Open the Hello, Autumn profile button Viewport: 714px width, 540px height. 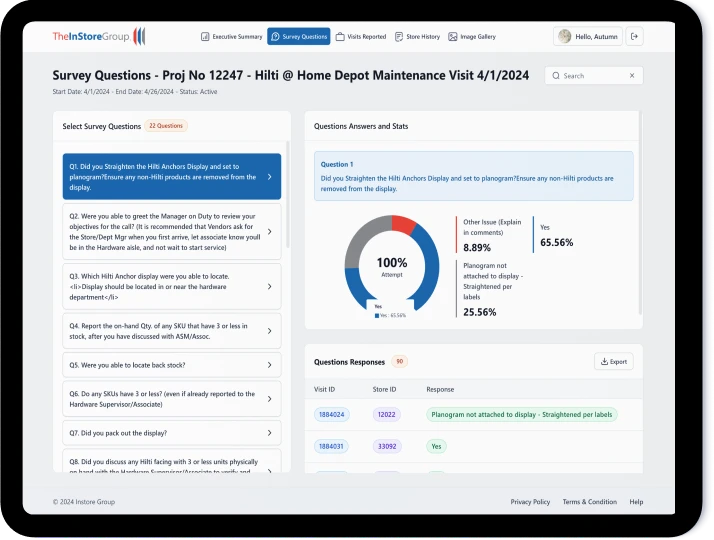588,36
